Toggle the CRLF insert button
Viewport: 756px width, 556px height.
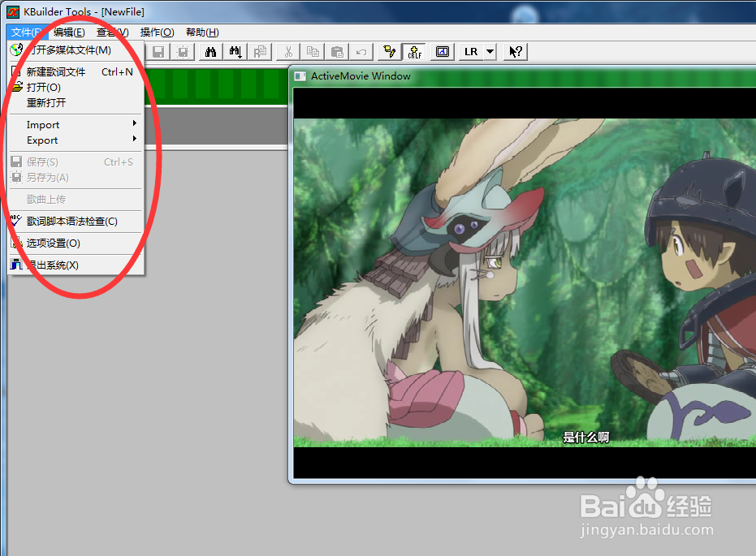click(414, 52)
